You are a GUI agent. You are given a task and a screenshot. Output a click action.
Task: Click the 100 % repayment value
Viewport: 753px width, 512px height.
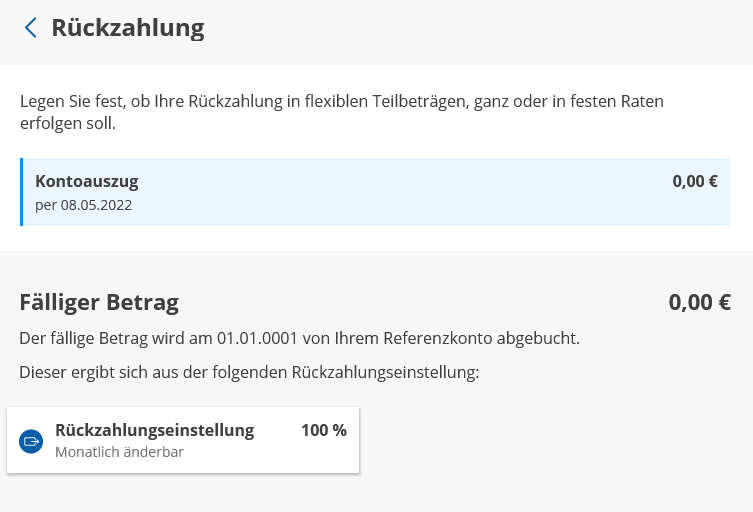click(x=323, y=430)
